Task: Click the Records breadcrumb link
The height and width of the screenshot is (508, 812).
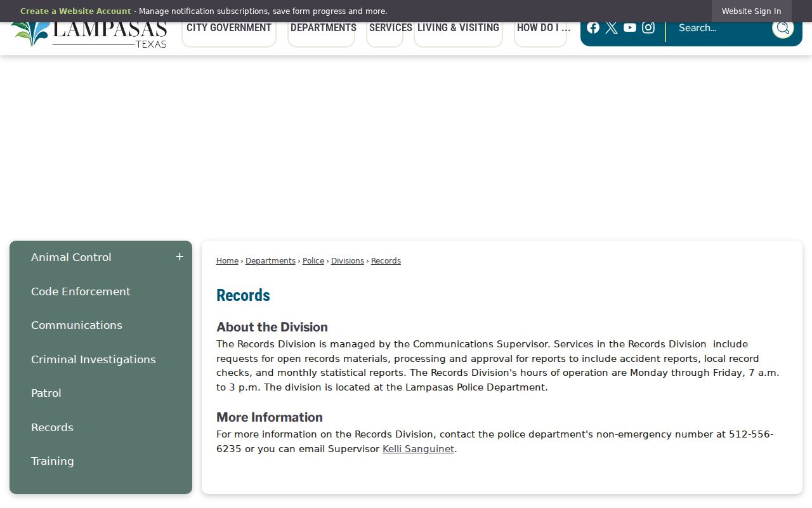Action: tap(386, 261)
